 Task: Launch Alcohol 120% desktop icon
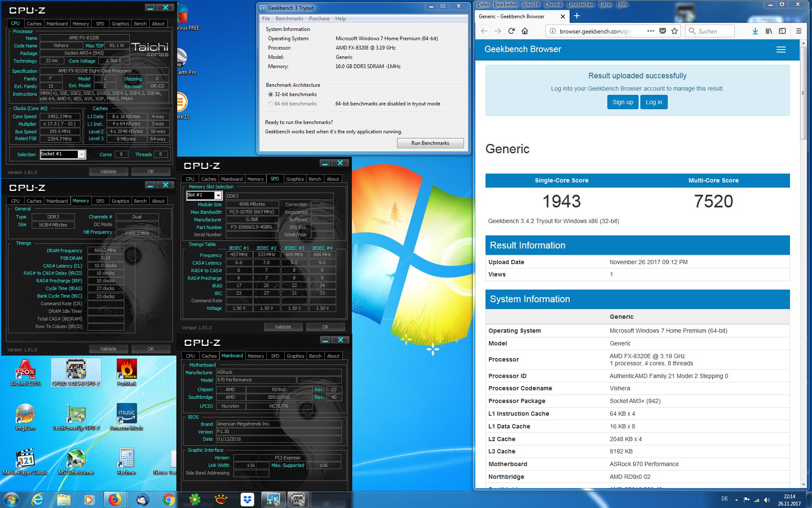(25, 373)
